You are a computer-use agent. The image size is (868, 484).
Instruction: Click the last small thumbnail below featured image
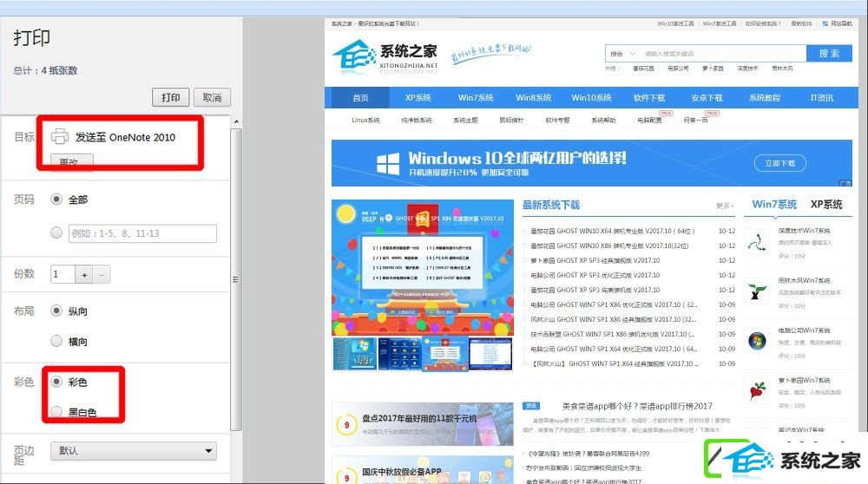point(490,353)
